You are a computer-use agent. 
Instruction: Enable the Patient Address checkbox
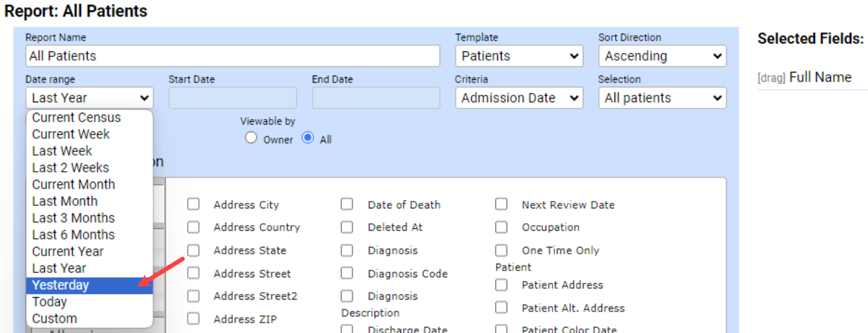click(501, 285)
